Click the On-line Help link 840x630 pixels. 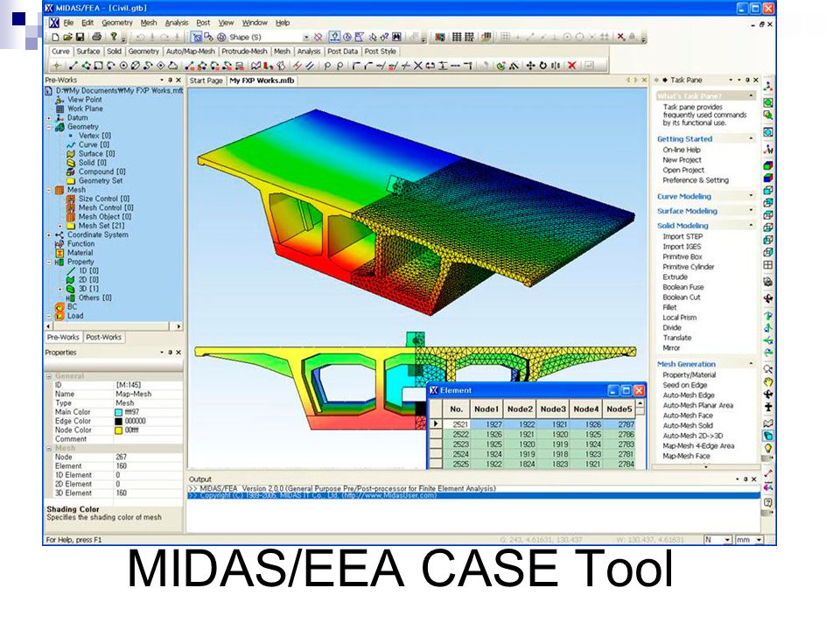tap(682, 150)
